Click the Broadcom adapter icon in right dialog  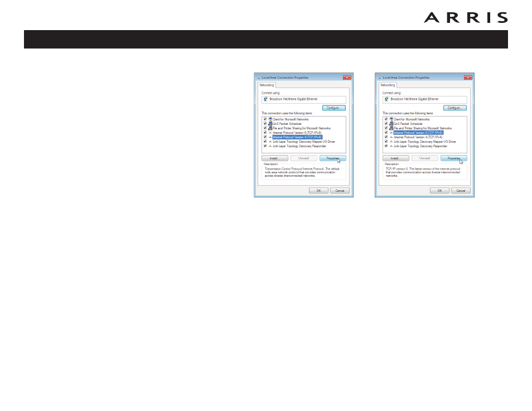point(386,99)
